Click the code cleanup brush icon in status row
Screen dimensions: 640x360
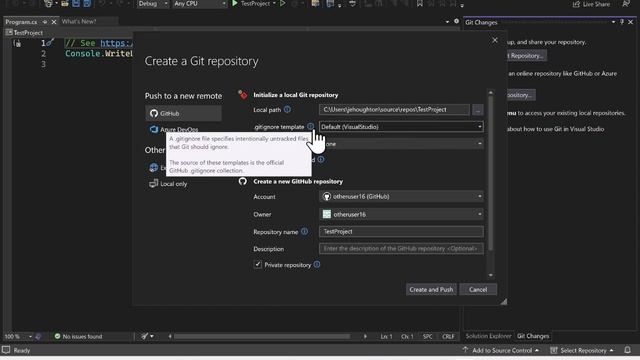[x=144, y=336]
